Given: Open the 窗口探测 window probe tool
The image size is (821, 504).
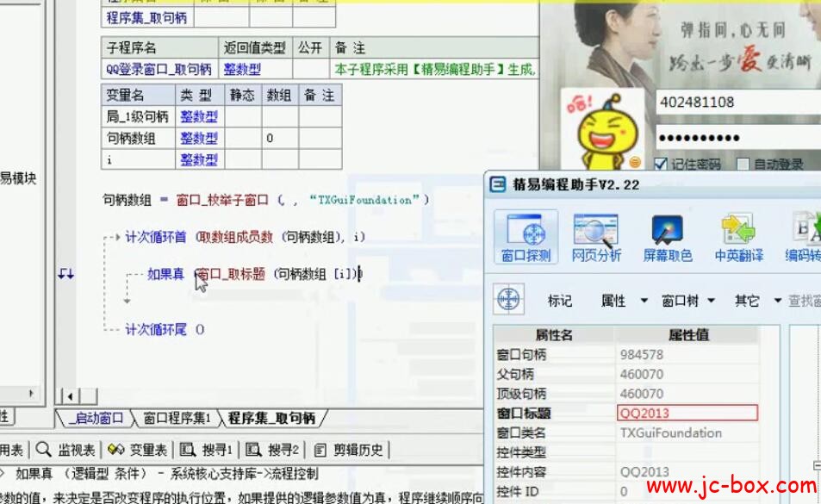Looking at the screenshot, I should tap(526, 237).
